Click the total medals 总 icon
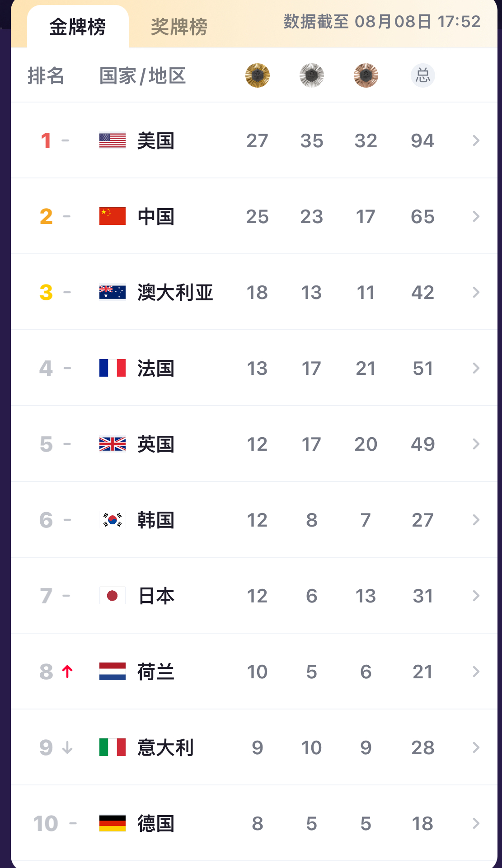Viewport: 502px width, 868px height. pyautogui.click(x=422, y=75)
